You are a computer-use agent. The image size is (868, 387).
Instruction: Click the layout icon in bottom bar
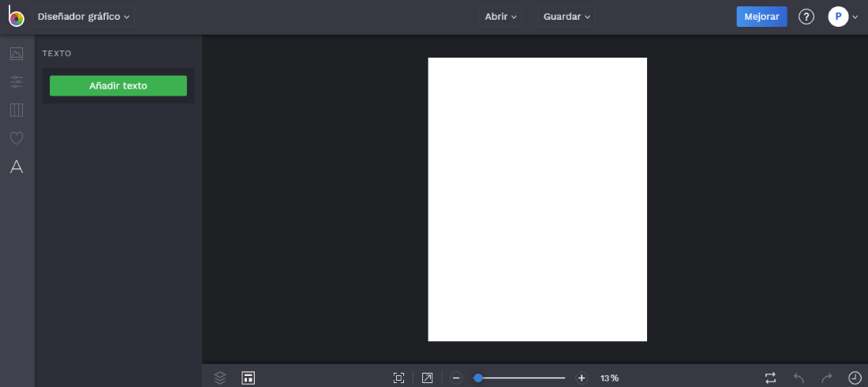click(249, 378)
